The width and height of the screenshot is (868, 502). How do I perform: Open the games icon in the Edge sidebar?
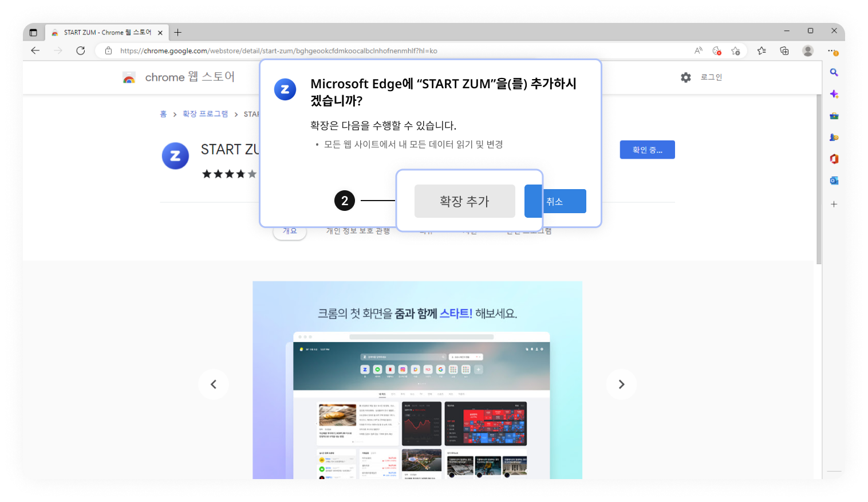pyautogui.click(x=834, y=136)
